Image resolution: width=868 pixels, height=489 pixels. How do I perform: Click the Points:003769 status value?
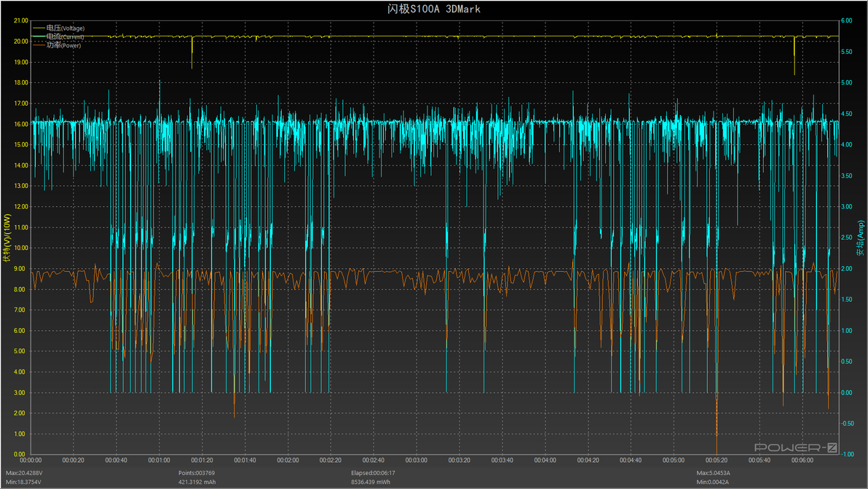[197, 473]
